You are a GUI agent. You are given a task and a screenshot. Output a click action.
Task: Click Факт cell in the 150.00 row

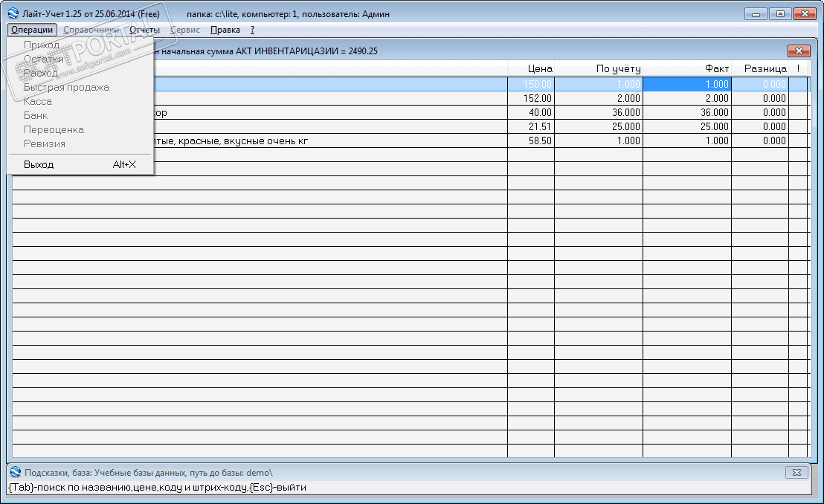pyautogui.click(x=687, y=84)
